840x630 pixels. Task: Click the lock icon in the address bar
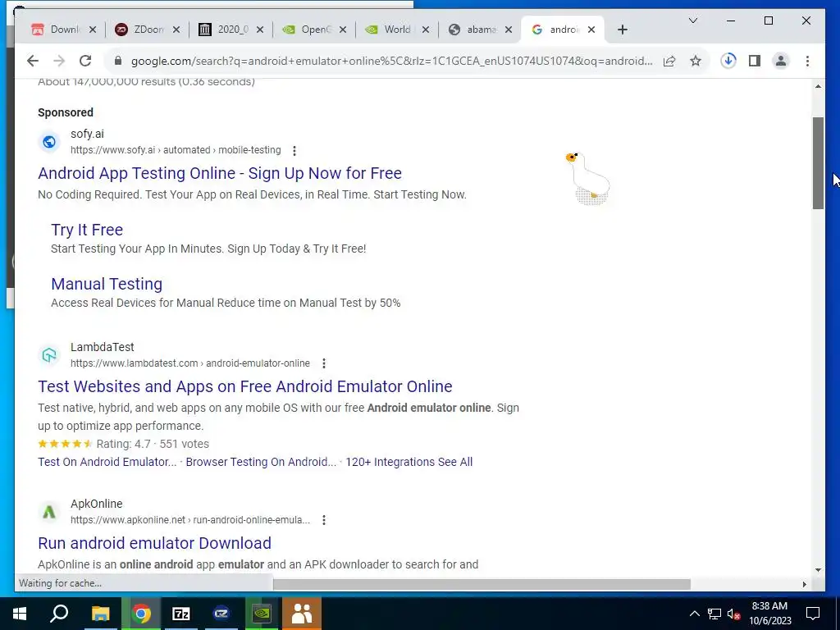tap(118, 61)
